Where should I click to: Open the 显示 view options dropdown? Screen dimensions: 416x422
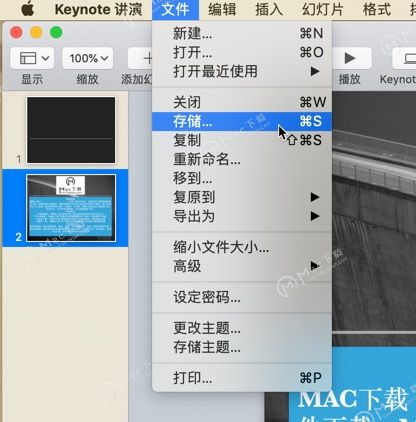(x=32, y=58)
